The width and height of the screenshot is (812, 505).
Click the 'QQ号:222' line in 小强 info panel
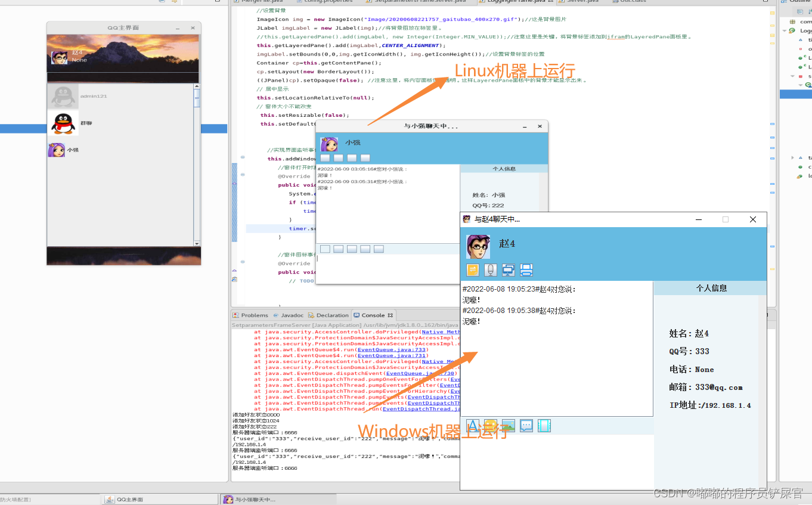tap(488, 205)
